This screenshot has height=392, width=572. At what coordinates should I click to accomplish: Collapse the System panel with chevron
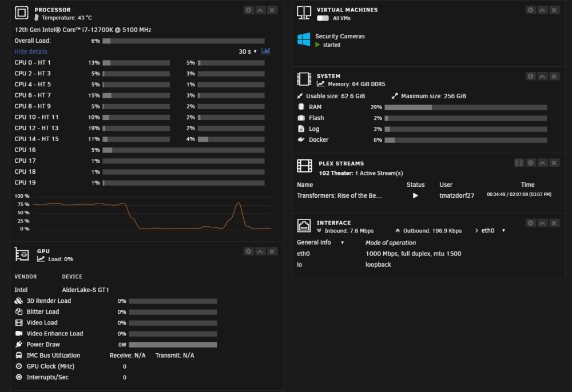pyautogui.click(x=542, y=77)
